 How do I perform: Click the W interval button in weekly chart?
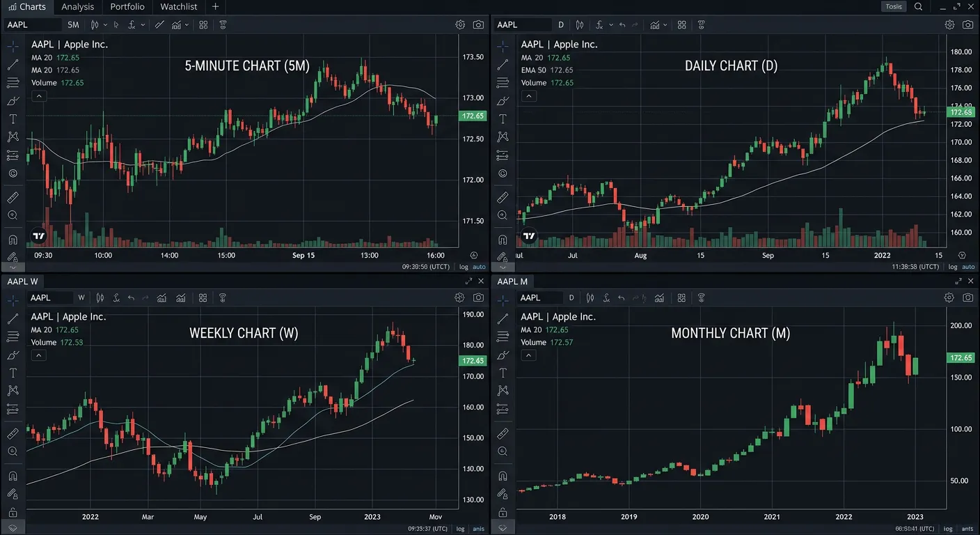tap(81, 298)
